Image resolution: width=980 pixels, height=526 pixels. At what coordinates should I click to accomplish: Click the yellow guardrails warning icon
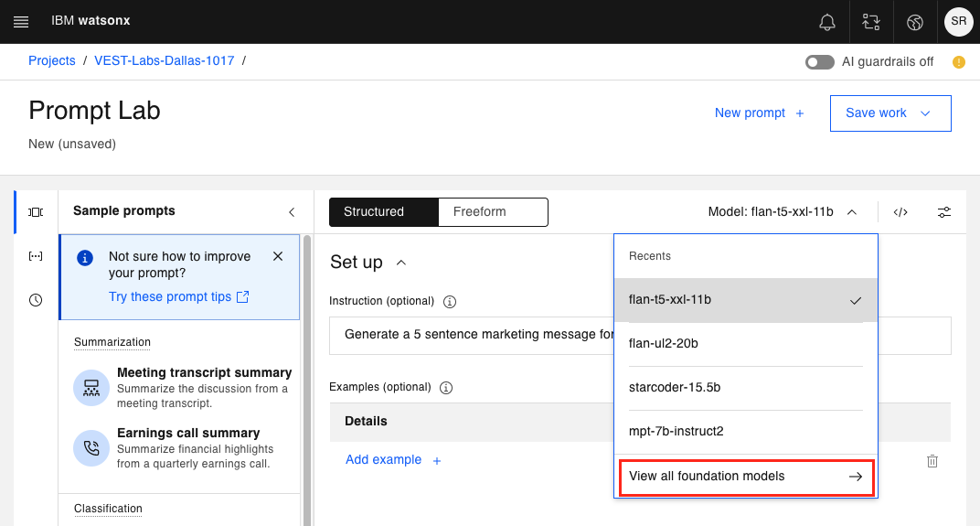[x=959, y=62]
